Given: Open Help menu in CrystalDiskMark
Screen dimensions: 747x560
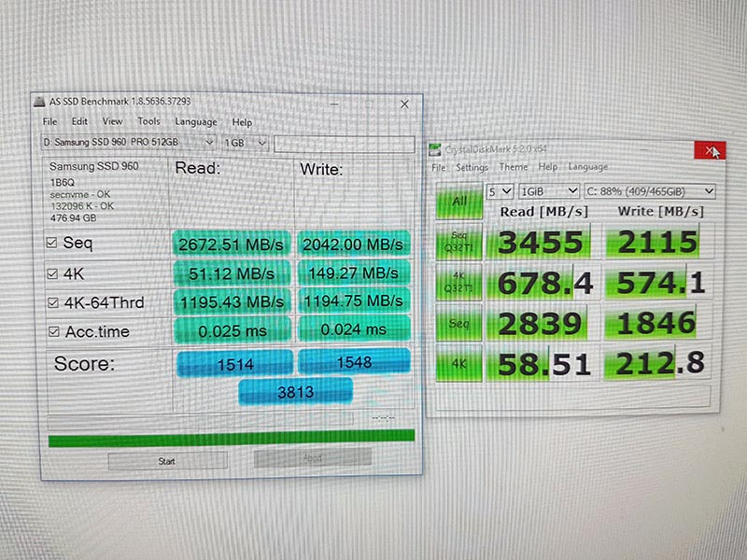Looking at the screenshot, I should tap(548, 167).
